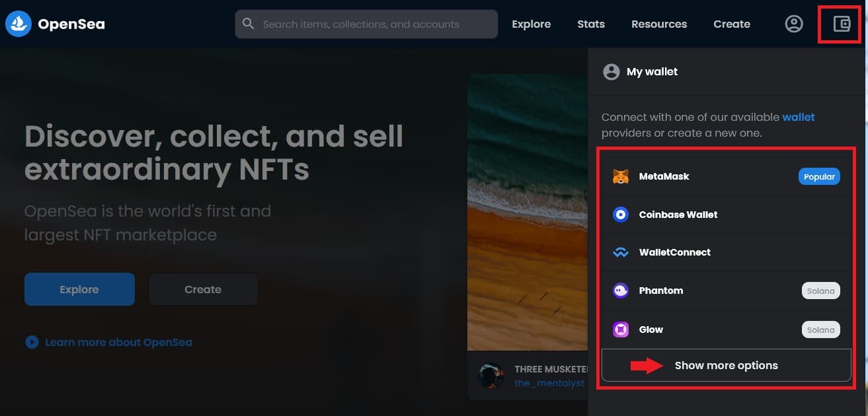Click the blue Explore button
Screen dimensions: 868x416
pyautogui.click(x=79, y=289)
